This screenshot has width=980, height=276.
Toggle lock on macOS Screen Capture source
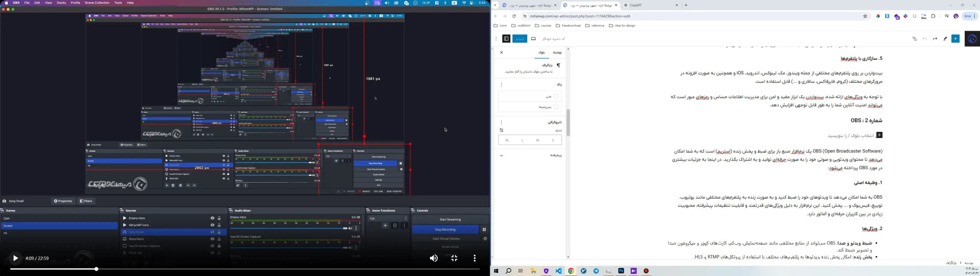point(219,246)
